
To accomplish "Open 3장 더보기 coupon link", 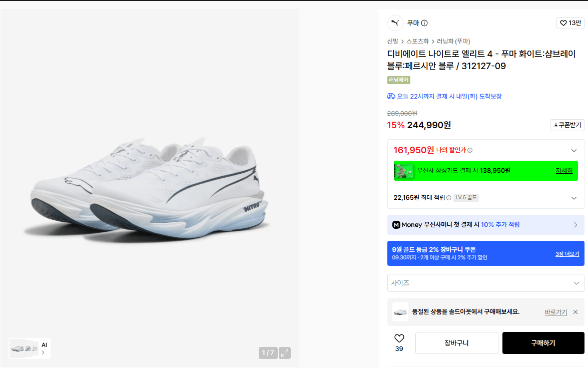I will [567, 254].
